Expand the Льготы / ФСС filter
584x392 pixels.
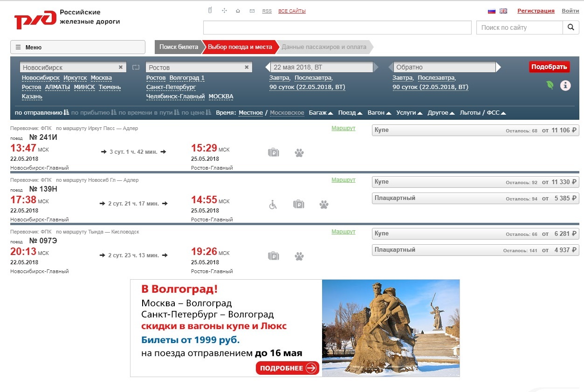click(482, 113)
